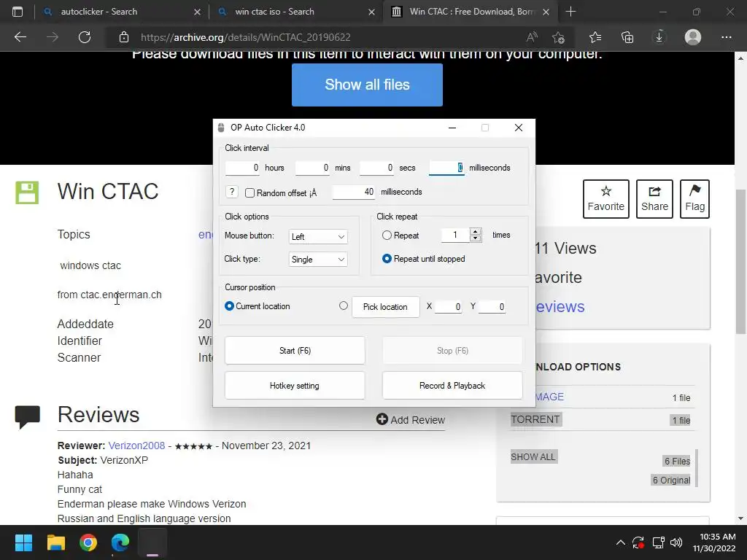This screenshot has height=560, width=747.
Task: Click Add Review link
Action: pyautogui.click(x=411, y=419)
